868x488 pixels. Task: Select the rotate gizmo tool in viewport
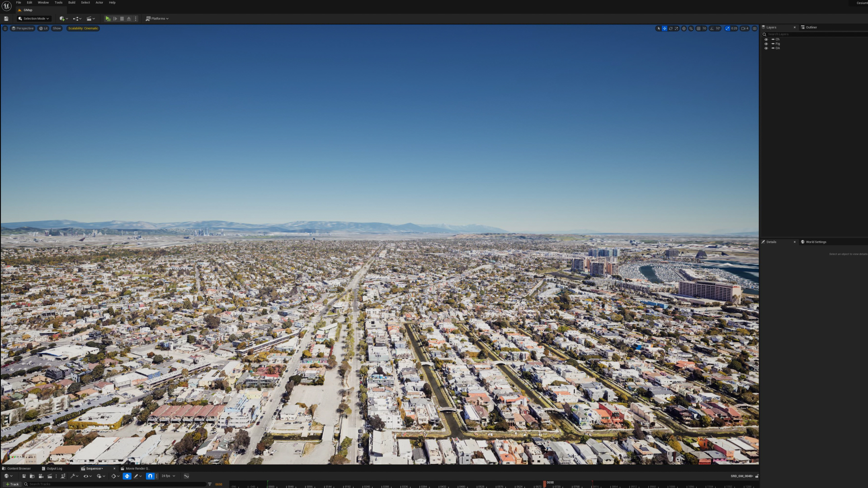point(670,28)
